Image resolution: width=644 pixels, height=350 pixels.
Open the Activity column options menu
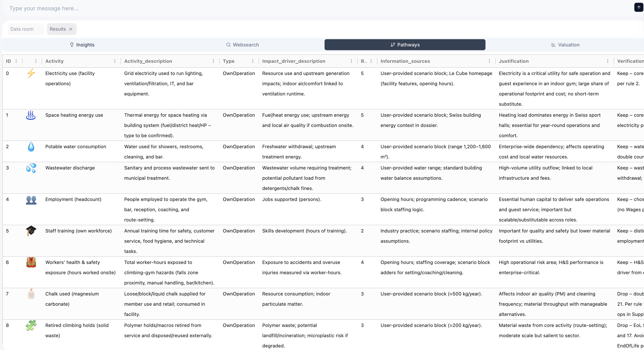pyautogui.click(x=115, y=61)
